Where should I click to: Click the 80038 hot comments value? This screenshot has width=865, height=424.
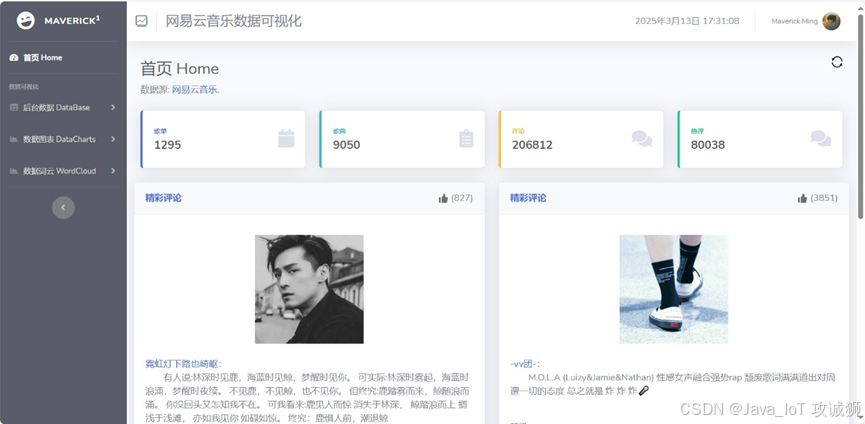pos(708,145)
